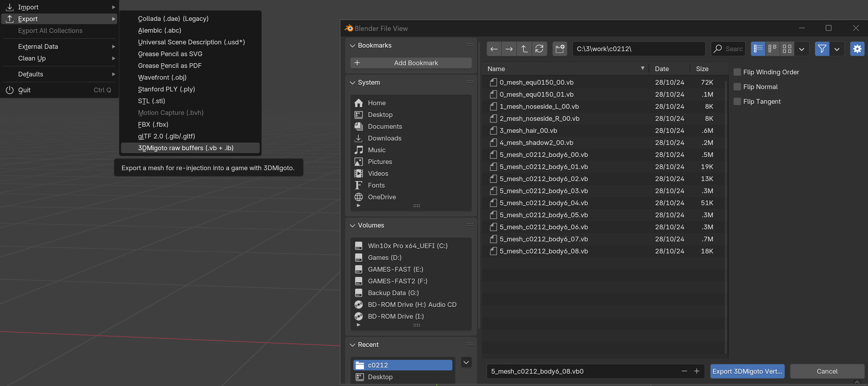Go forward to next folder
Image resolution: width=868 pixels, height=386 pixels.
click(x=509, y=49)
